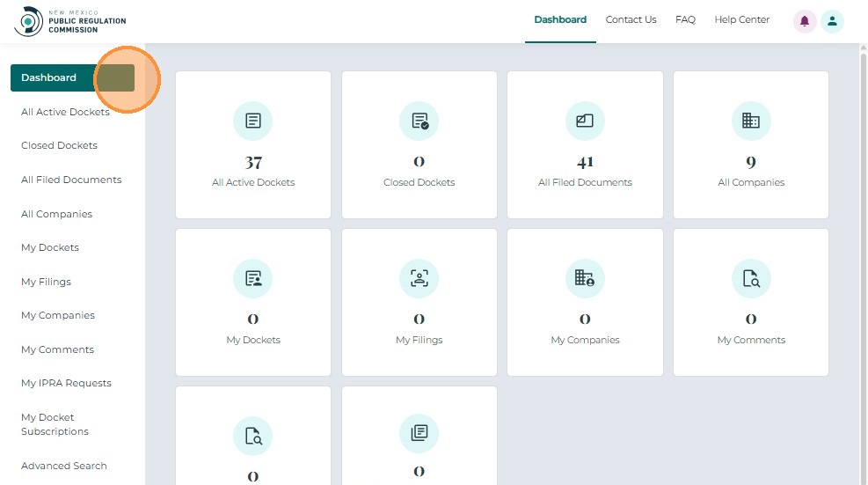Click the 37 count on All Active Dockets
Viewport: 868px width, 485px height.
pos(253,163)
